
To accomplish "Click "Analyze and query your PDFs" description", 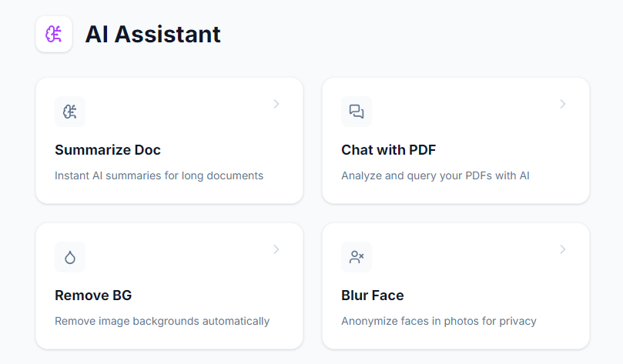I will (435, 175).
